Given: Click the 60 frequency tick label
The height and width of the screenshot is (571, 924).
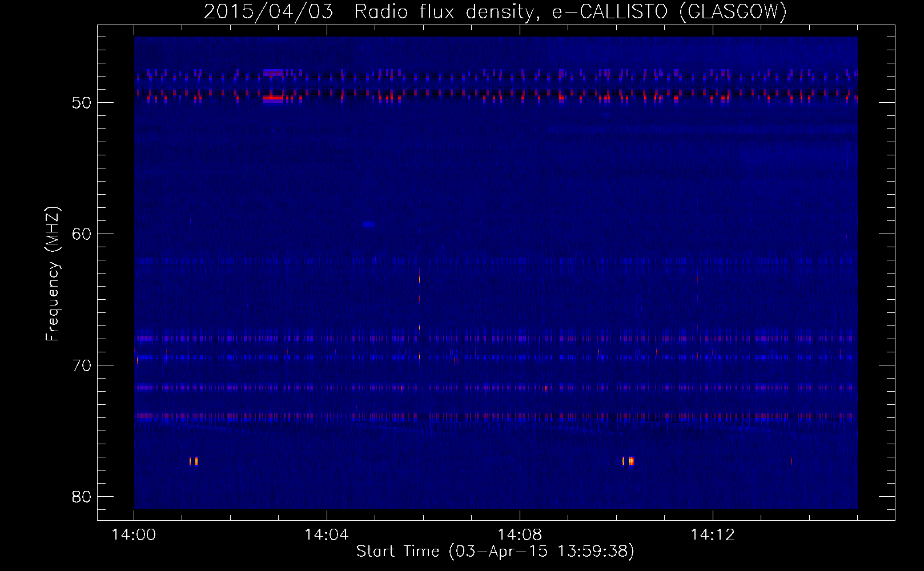Looking at the screenshot, I should point(82,234).
